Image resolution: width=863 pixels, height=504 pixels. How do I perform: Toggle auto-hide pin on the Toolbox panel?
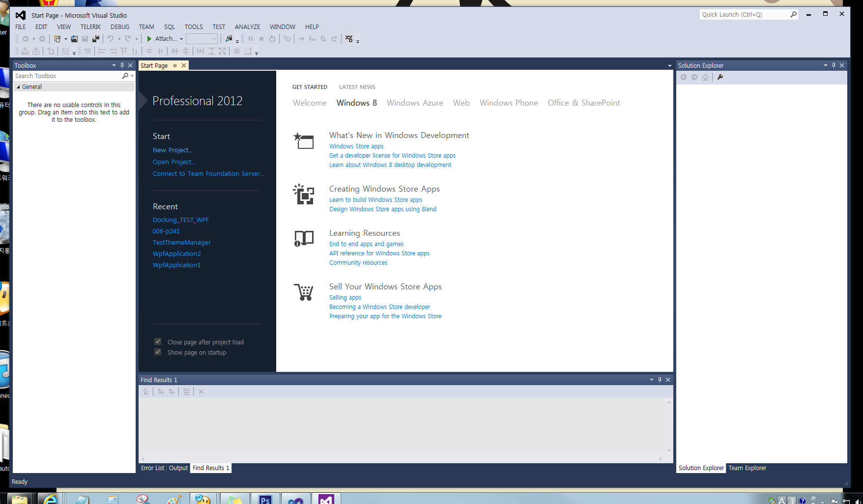122,65
